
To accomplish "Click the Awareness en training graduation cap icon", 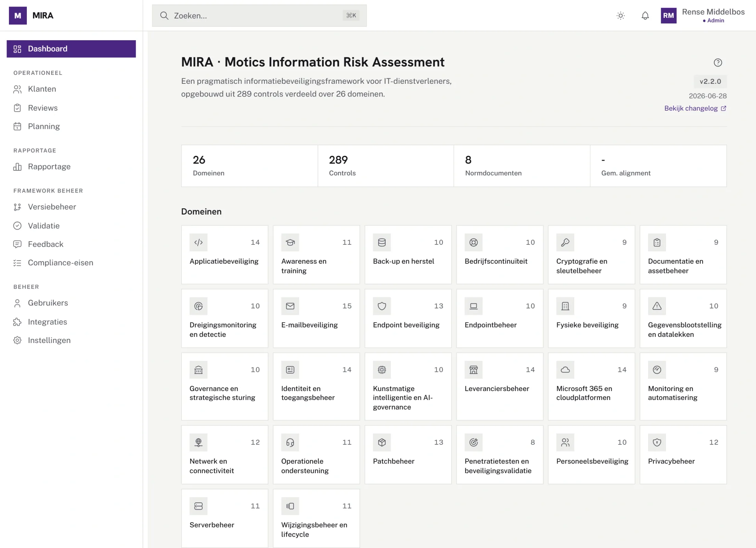I will (x=290, y=242).
